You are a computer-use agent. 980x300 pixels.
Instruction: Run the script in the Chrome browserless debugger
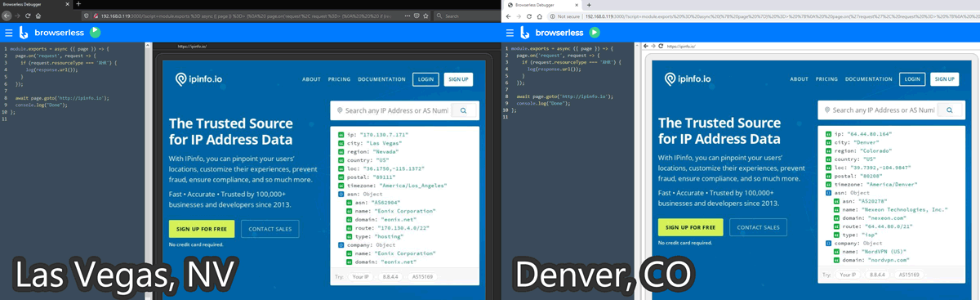(595, 33)
